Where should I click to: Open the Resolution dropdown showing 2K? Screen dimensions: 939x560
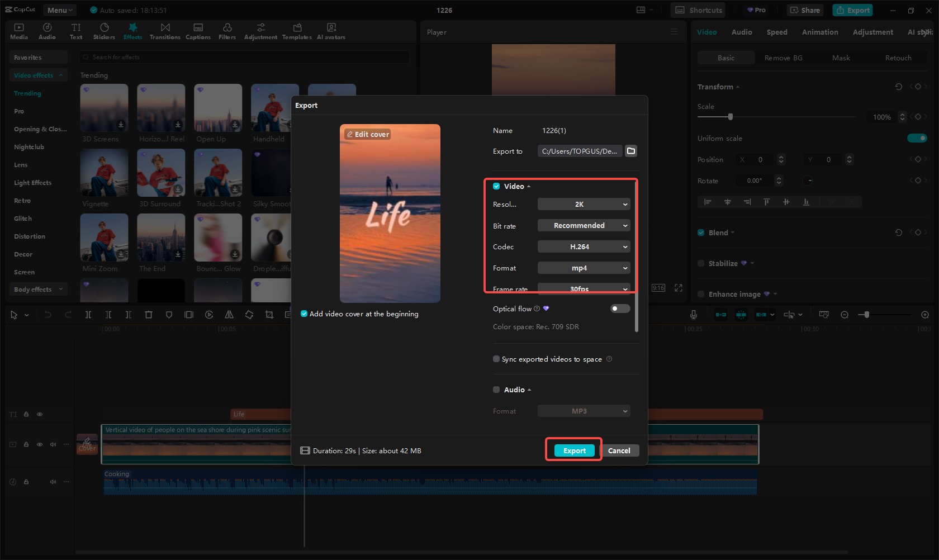coord(584,204)
